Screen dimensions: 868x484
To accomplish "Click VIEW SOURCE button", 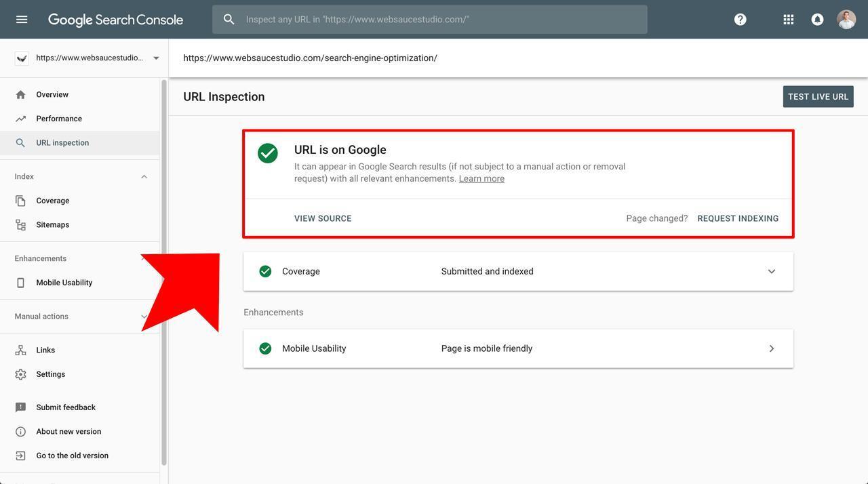I will (x=323, y=218).
